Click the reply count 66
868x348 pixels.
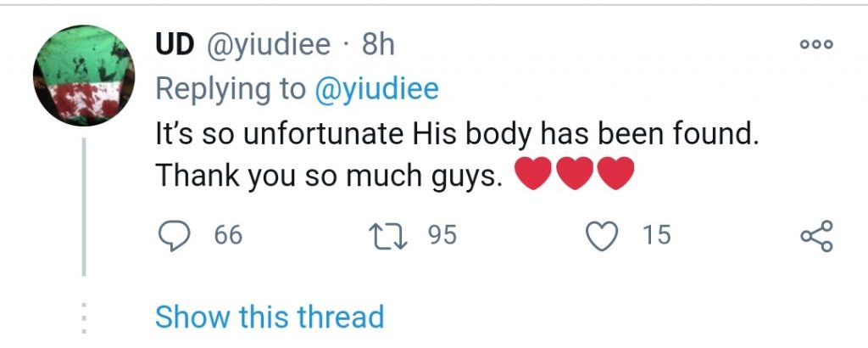coord(228,235)
